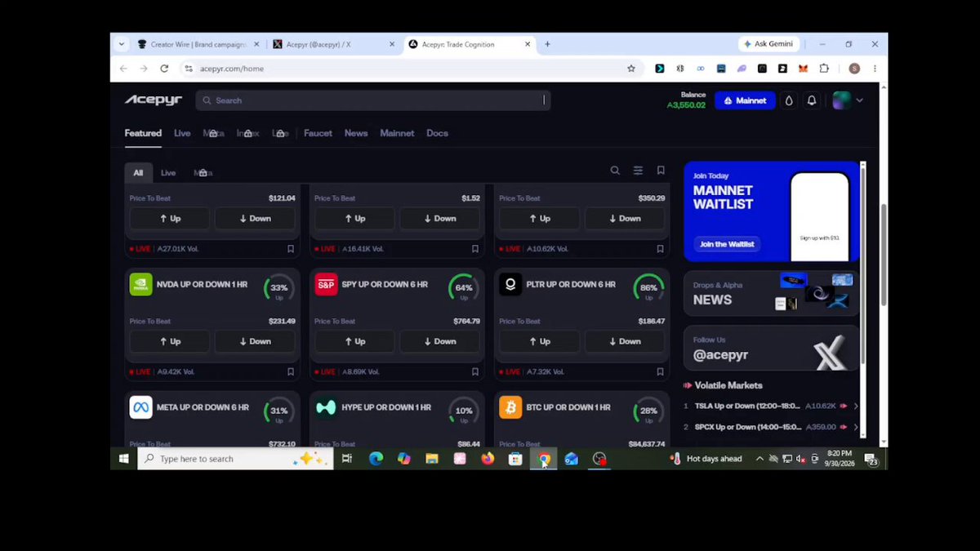Click the 64% Up progress ring on SPY
This screenshot has width=980, height=551.
(464, 287)
